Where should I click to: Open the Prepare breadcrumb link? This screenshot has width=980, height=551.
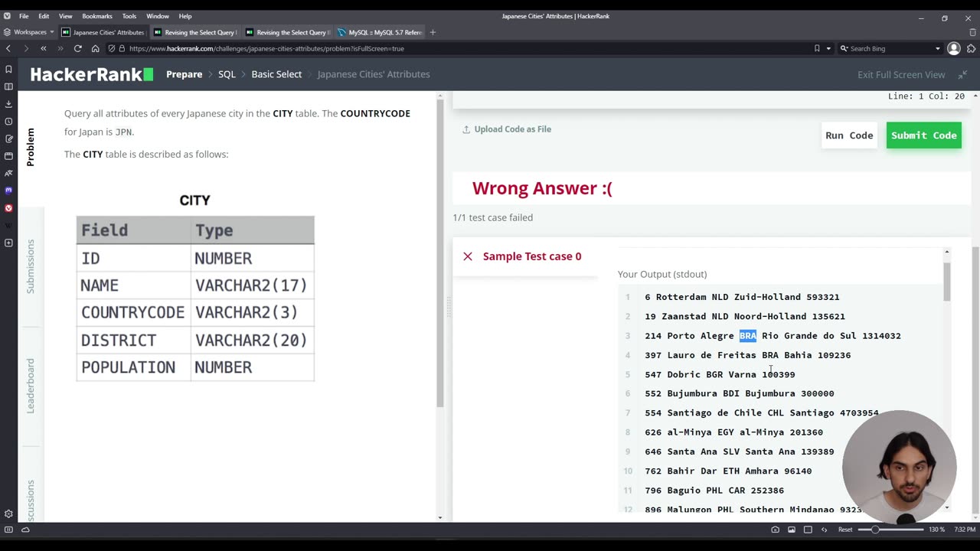click(184, 74)
